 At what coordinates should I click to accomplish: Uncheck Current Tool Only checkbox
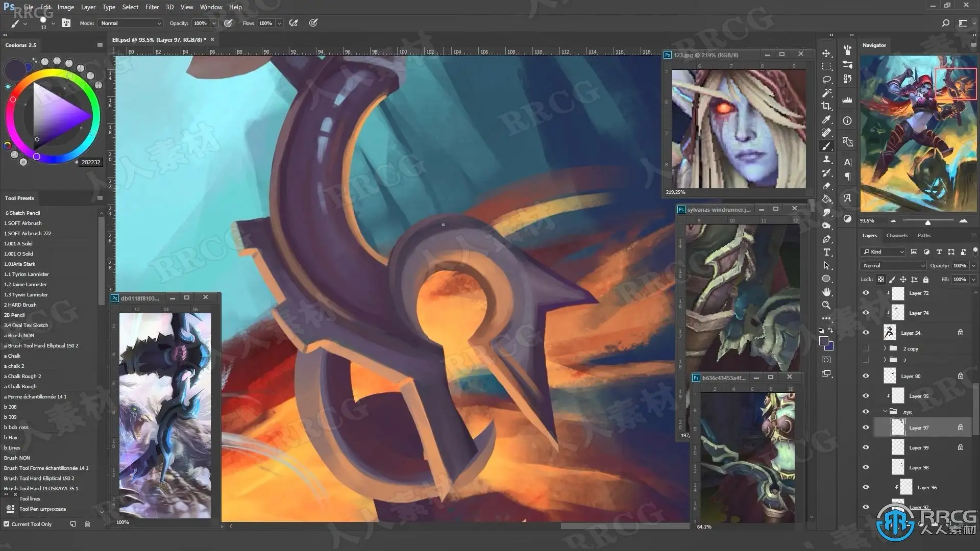click(x=7, y=524)
